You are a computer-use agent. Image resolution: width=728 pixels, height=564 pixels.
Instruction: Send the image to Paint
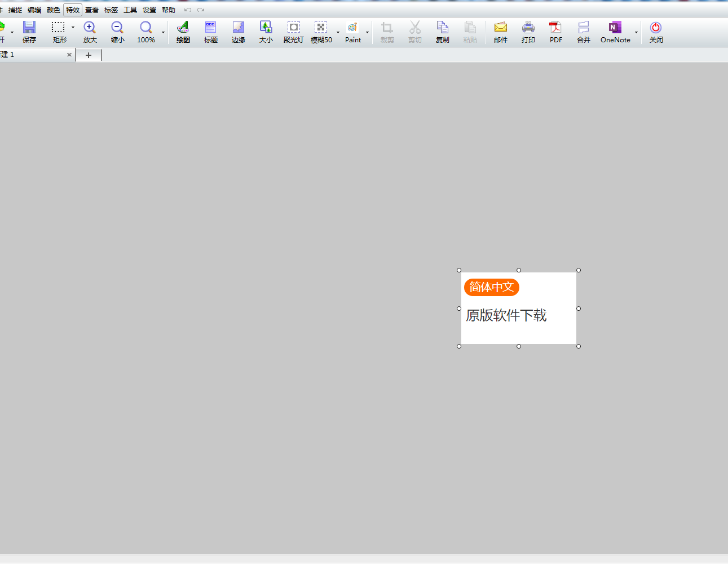pyautogui.click(x=353, y=32)
